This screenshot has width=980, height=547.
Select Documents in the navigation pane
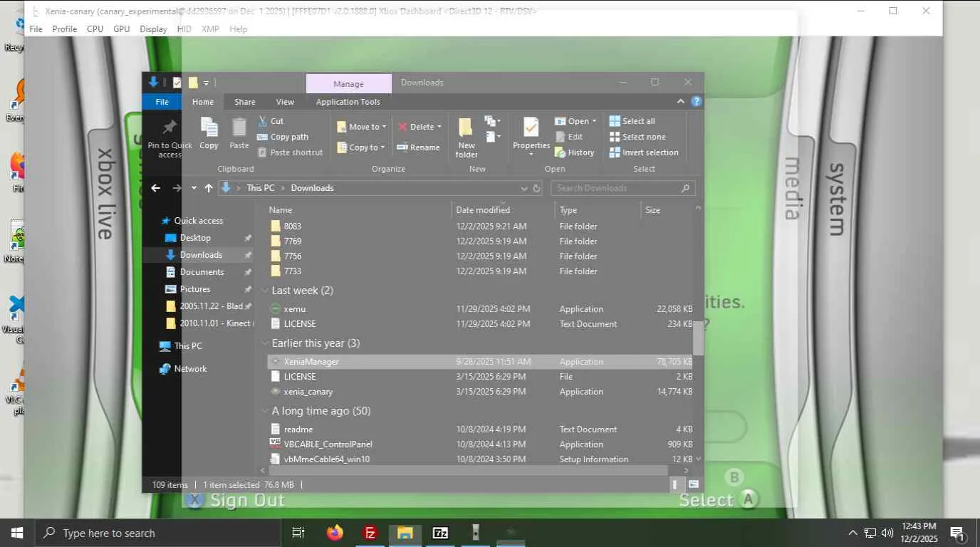pos(202,272)
